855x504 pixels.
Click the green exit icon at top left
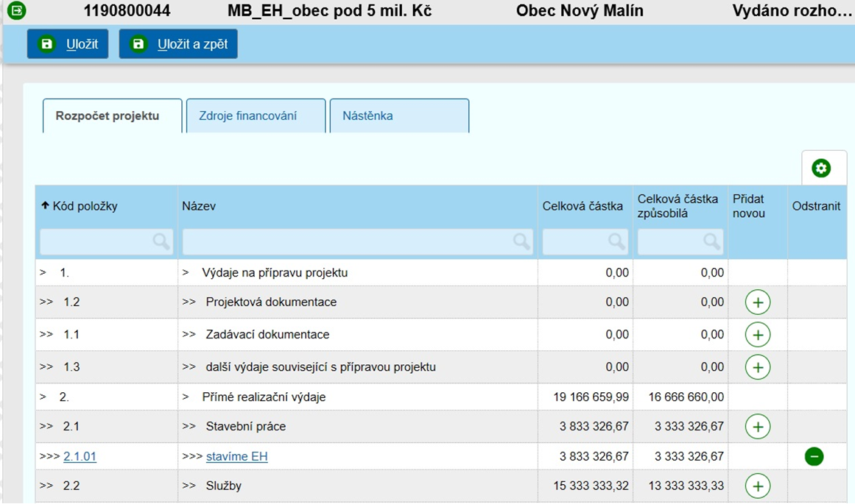(16, 10)
